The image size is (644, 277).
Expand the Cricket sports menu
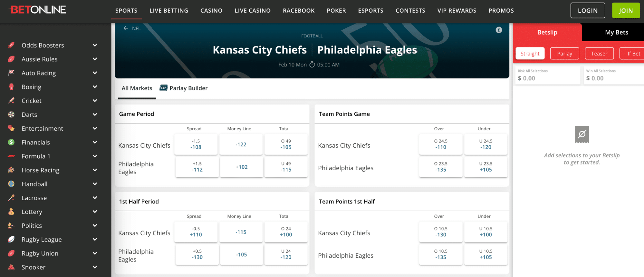[x=95, y=101]
